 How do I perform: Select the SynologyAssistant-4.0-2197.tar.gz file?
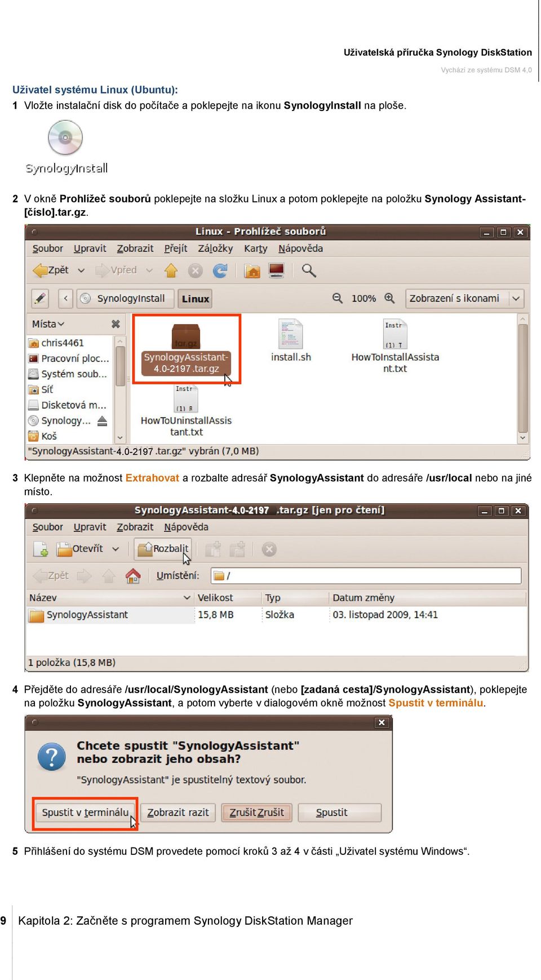coord(186,349)
